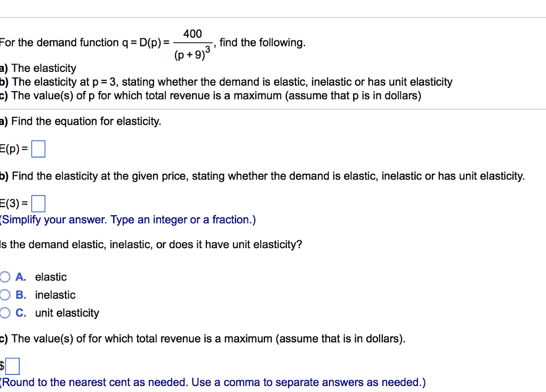546x392 pixels.
Task: Select radio button C for unit elasticity
Action: pyautogui.click(x=5, y=313)
